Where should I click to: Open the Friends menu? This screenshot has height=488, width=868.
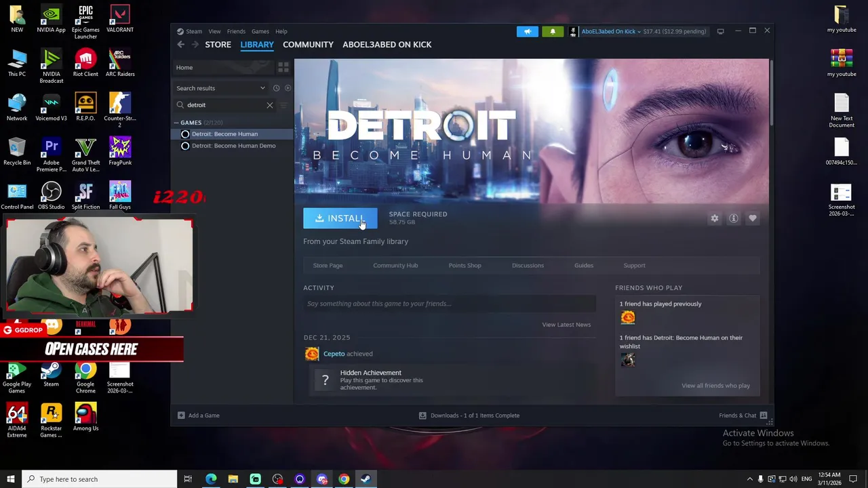click(x=236, y=31)
